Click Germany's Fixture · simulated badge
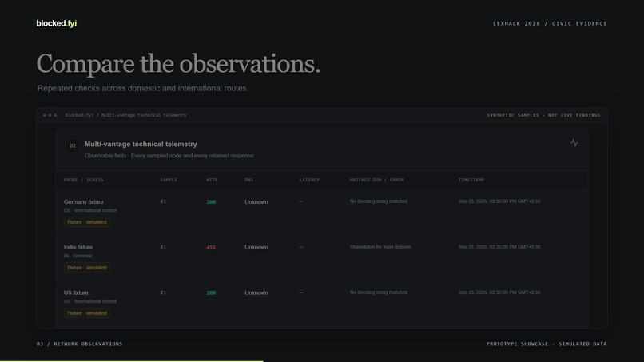644x362 pixels. [86, 222]
